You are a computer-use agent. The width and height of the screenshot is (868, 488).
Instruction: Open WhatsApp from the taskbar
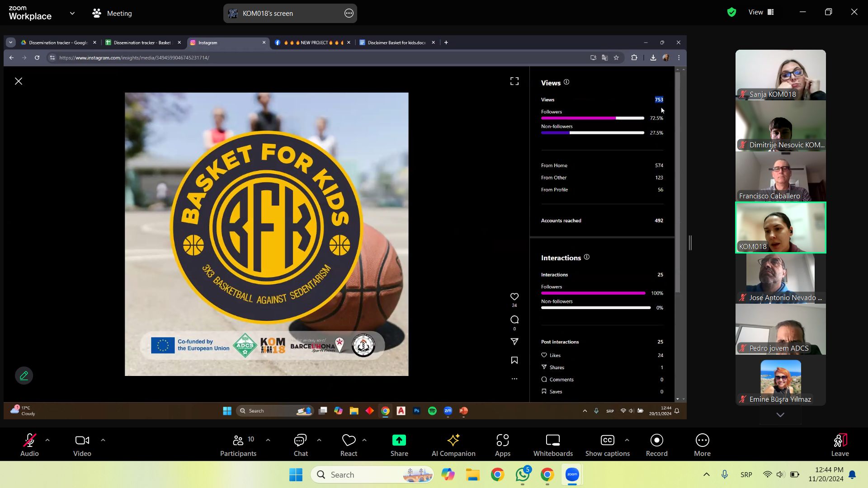click(523, 474)
